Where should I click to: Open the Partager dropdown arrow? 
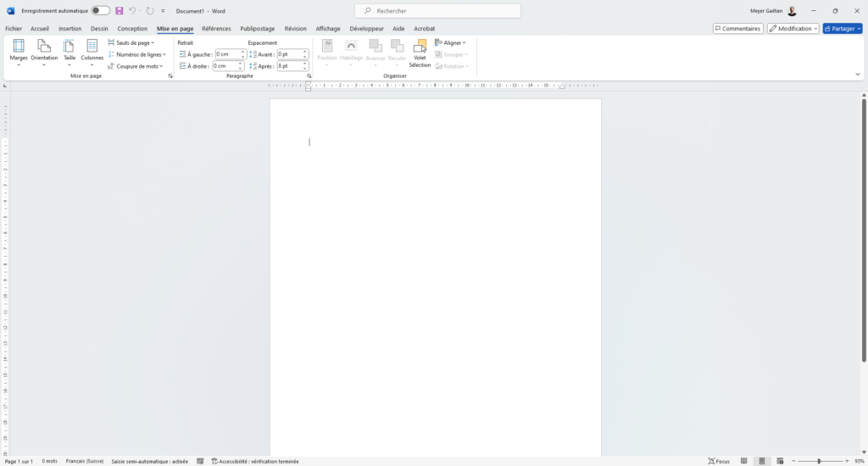coord(860,28)
